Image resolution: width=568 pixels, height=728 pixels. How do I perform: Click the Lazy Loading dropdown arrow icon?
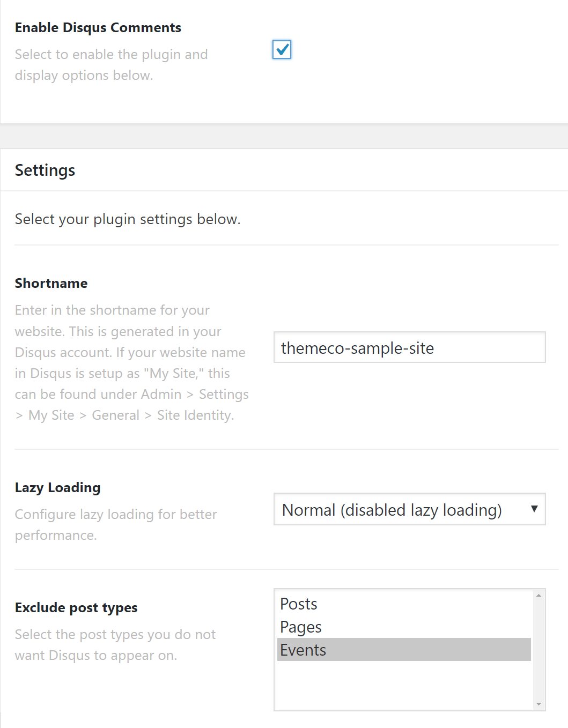click(x=534, y=509)
